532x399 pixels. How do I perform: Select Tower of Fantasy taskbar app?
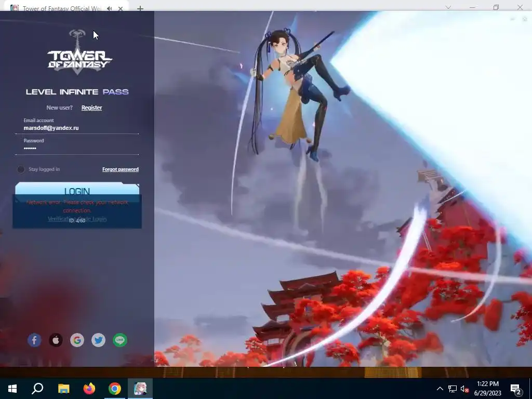[140, 389]
